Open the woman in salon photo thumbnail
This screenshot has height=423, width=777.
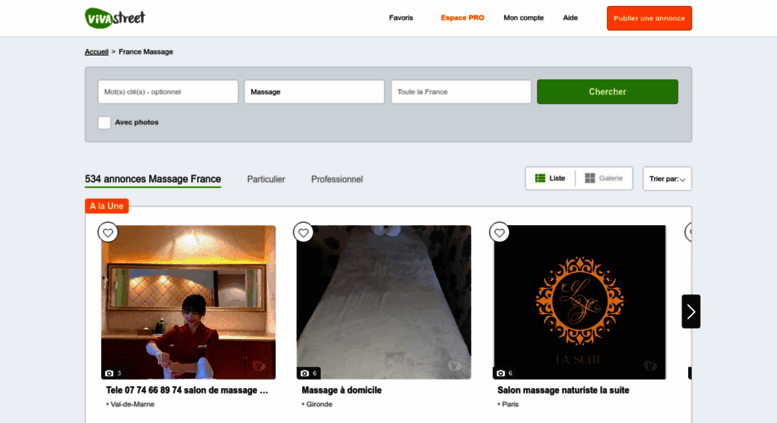pyautogui.click(x=188, y=302)
